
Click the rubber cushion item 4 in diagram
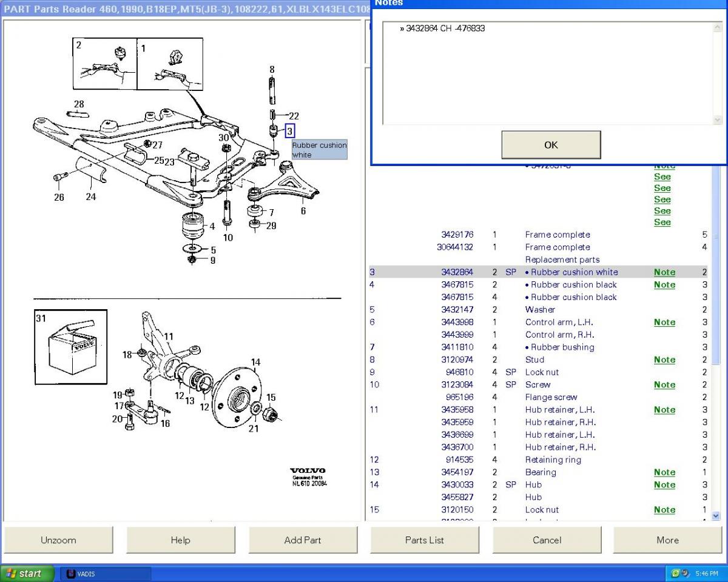pyautogui.click(x=194, y=227)
